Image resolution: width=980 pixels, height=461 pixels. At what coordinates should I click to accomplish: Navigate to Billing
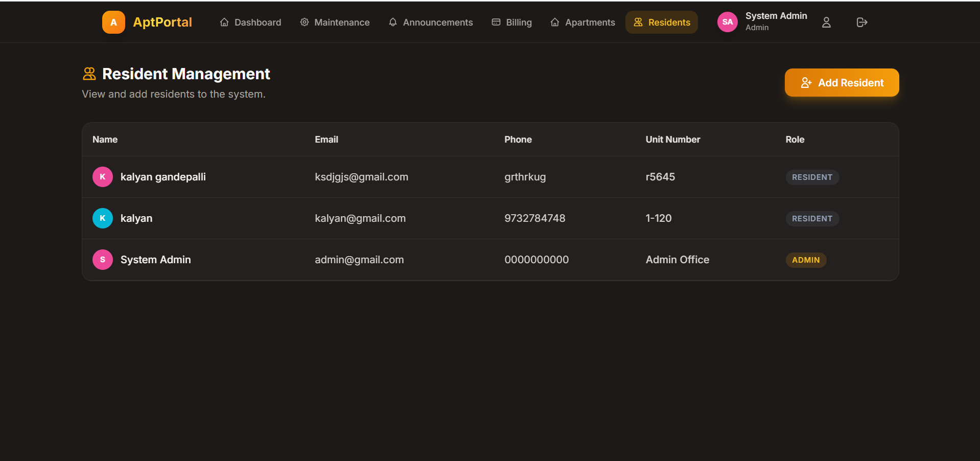pos(511,22)
